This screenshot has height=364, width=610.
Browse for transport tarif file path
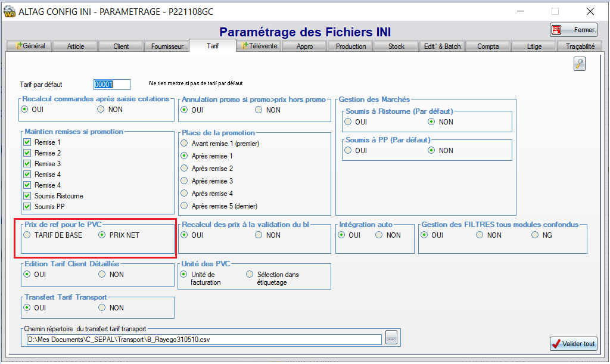[391, 338]
